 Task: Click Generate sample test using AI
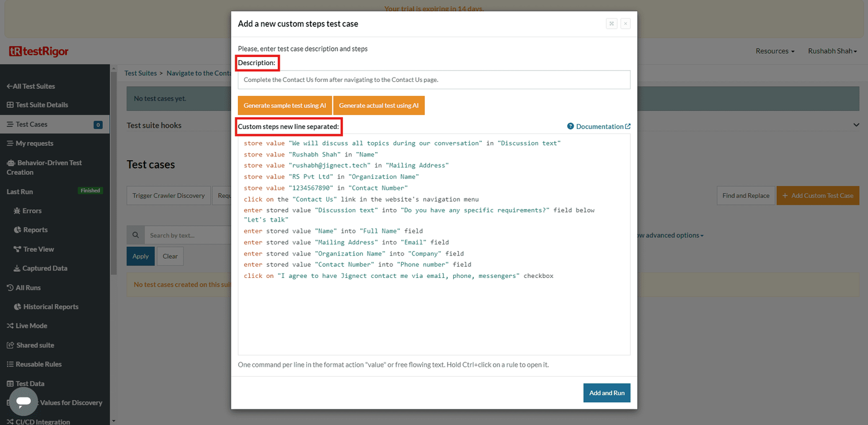[285, 105]
